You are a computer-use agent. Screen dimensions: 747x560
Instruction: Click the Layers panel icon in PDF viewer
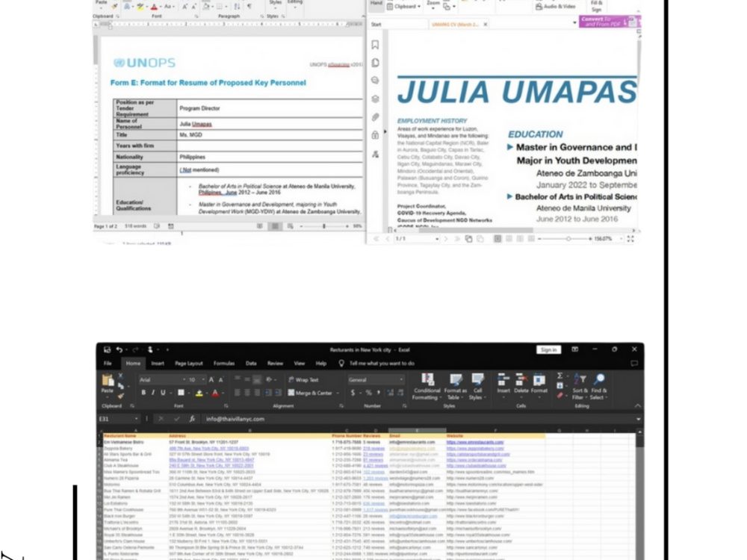[x=376, y=99]
